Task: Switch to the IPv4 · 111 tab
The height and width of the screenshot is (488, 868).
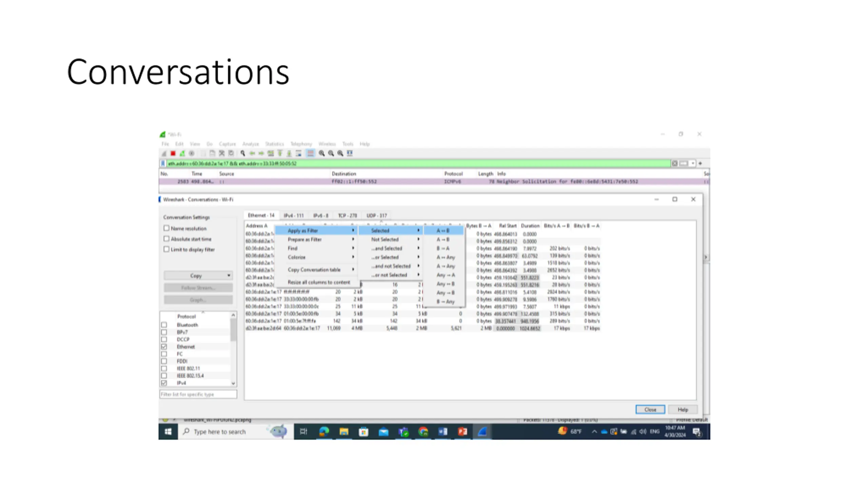Action: 294,216
